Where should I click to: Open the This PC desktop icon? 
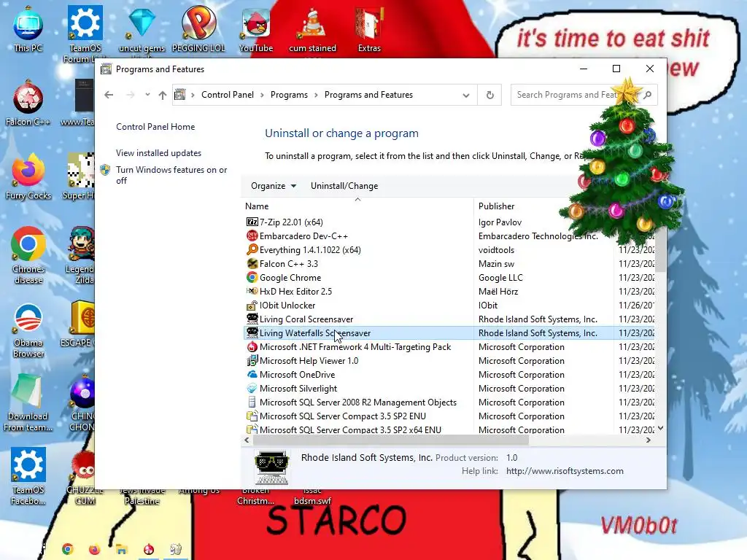pos(28,28)
